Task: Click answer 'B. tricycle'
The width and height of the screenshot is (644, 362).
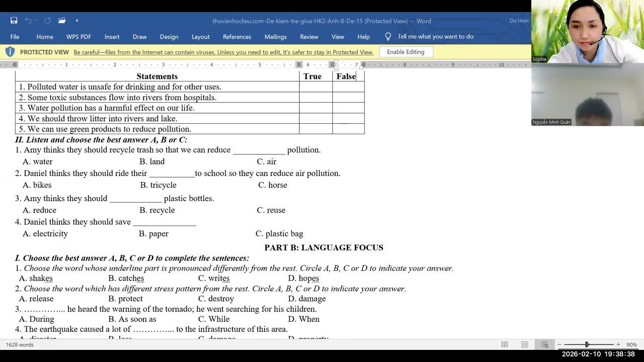Action: tap(158, 185)
